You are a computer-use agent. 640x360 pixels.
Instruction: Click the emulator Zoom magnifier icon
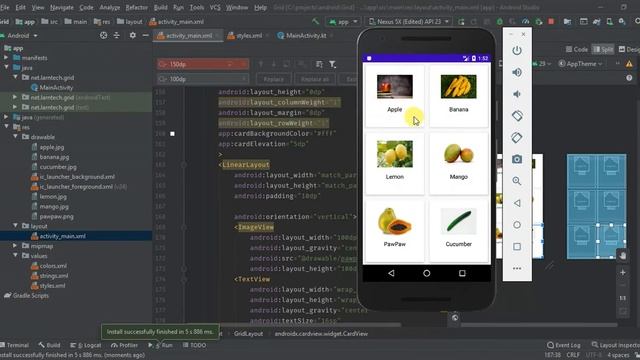(x=517, y=181)
